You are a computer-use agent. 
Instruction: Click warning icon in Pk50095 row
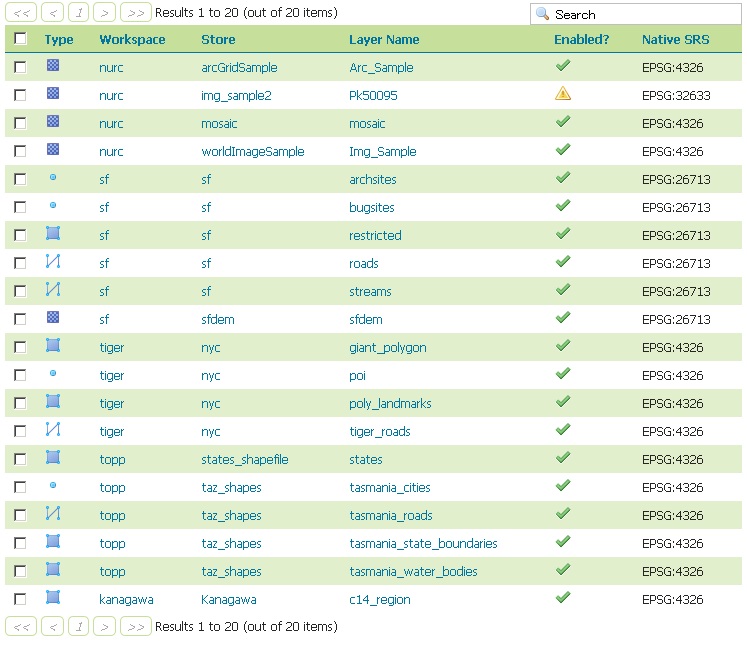point(563,94)
